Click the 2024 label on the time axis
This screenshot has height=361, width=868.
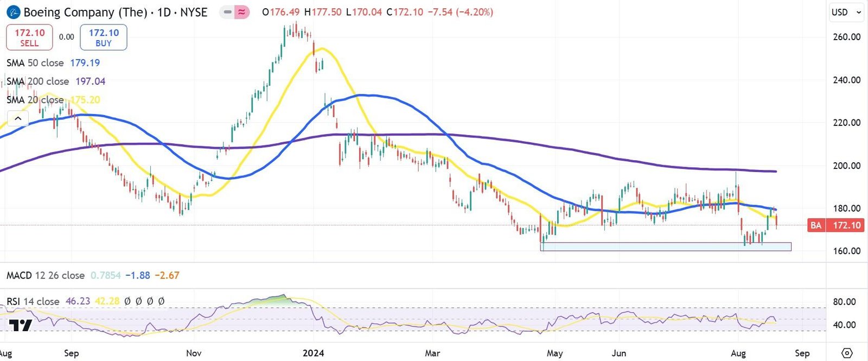[314, 353]
